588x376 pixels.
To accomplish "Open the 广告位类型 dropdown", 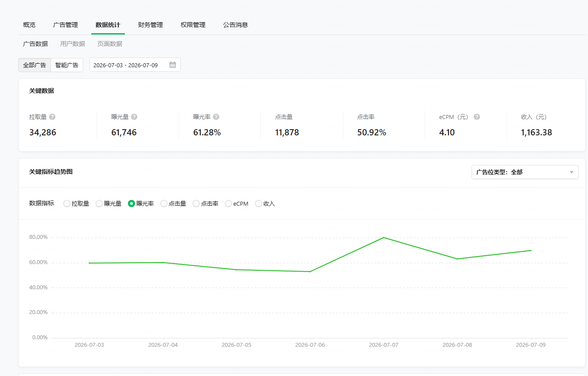I will (525, 172).
